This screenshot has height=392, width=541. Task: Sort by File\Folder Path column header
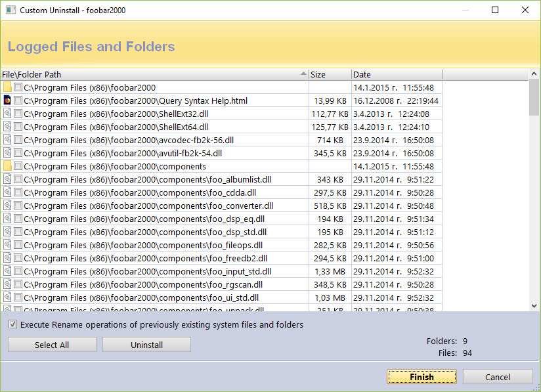pyautogui.click(x=154, y=75)
